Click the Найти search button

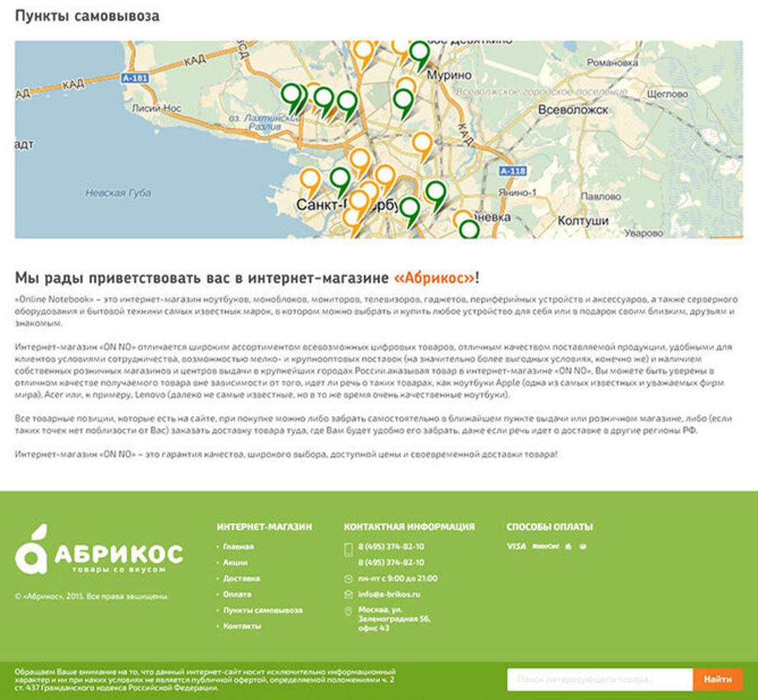pos(717,679)
